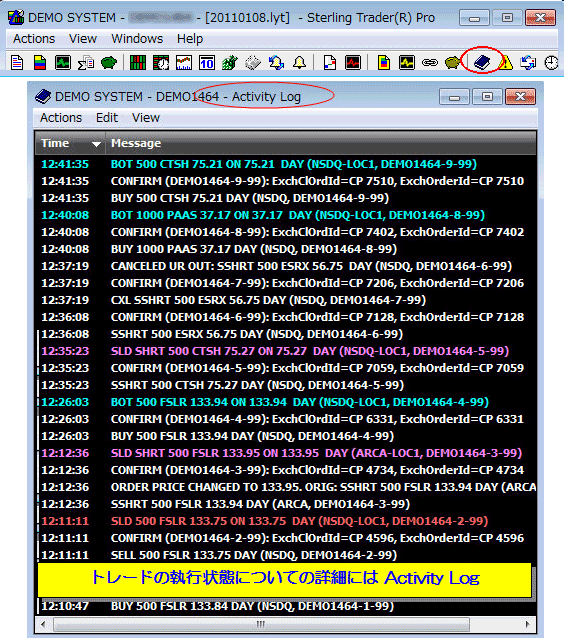Select SSHRT 500 FSLR 133.94 ARCA row
Viewport: 564px width, 638px height.
tap(286, 504)
